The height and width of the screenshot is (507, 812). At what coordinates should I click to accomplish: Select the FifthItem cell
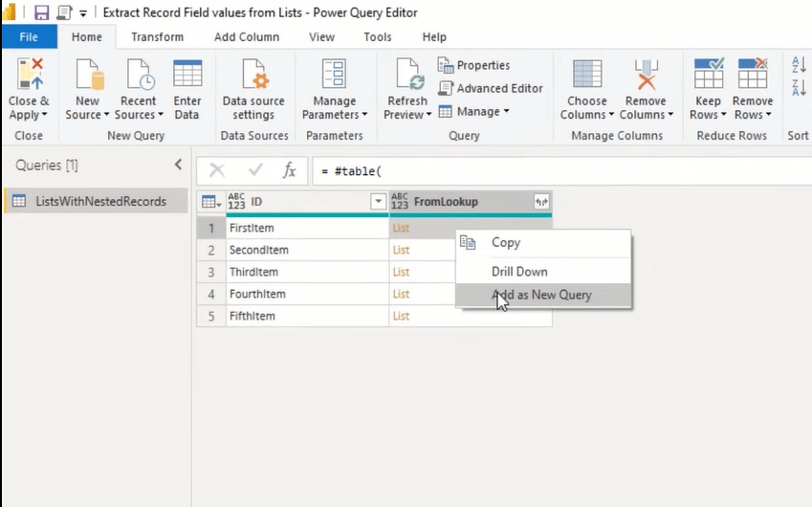[307, 316]
